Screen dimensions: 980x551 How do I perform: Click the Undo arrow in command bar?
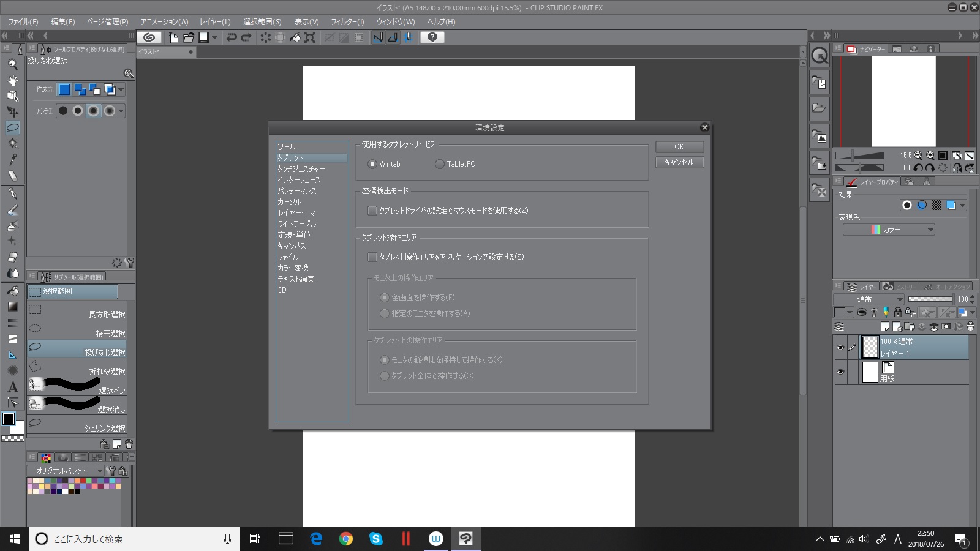[232, 37]
